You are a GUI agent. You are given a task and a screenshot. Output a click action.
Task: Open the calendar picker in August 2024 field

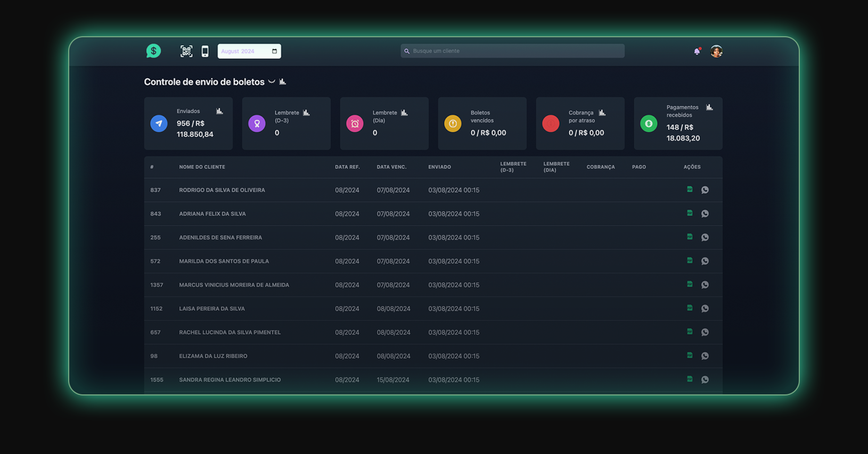coord(274,51)
